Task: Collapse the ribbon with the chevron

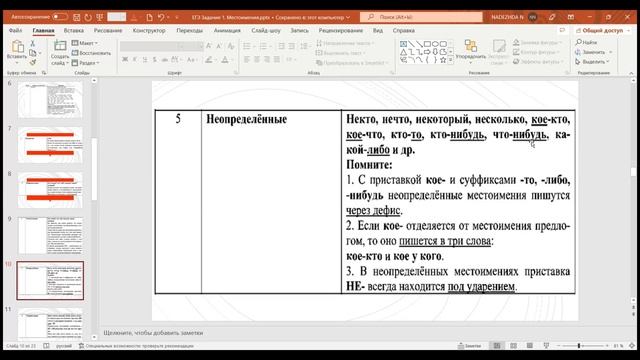Action: pos(631,73)
